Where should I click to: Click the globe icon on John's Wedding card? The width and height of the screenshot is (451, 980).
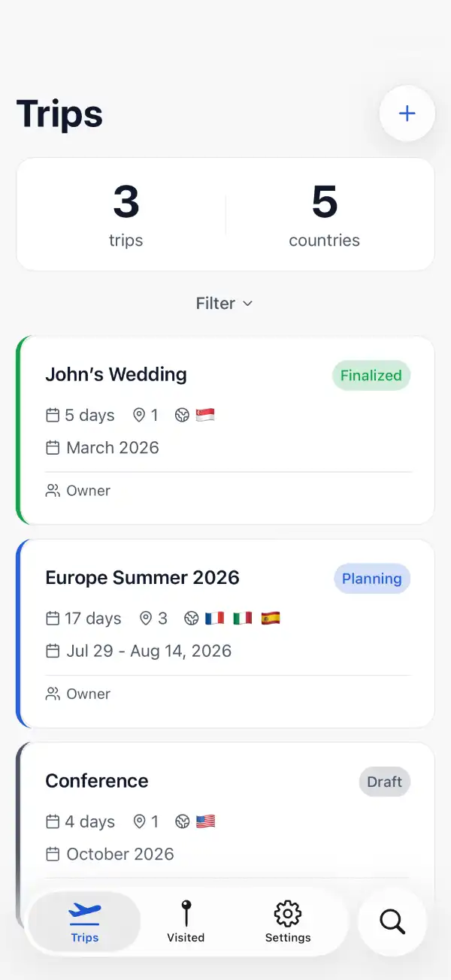point(181,414)
